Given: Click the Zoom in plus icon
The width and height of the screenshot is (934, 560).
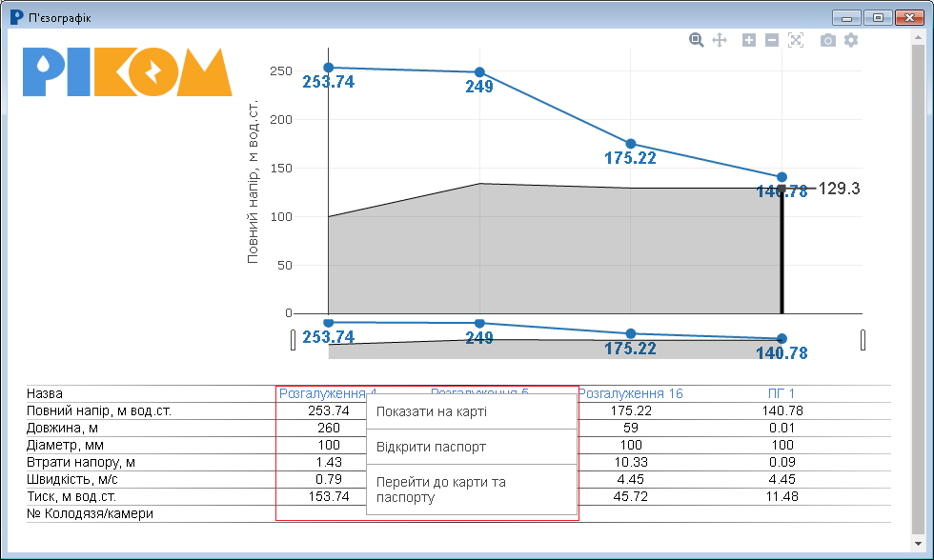Looking at the screenshot, I should 749,40.
